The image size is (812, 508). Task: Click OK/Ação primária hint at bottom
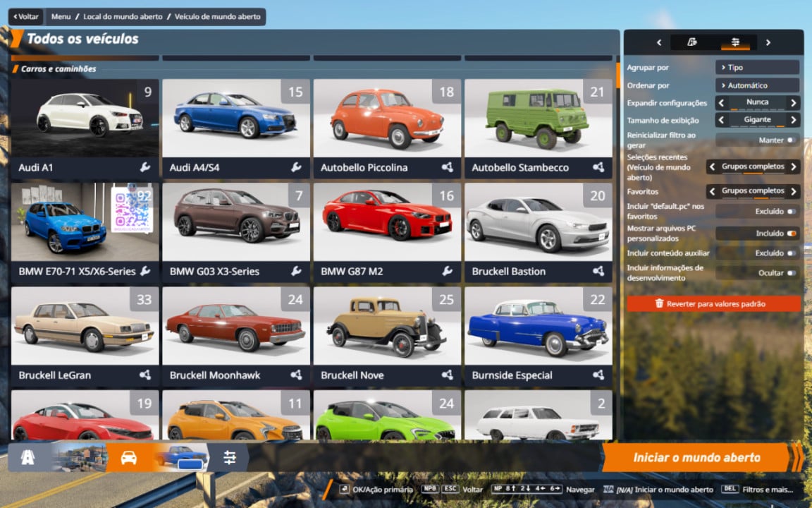click(376, 490)
